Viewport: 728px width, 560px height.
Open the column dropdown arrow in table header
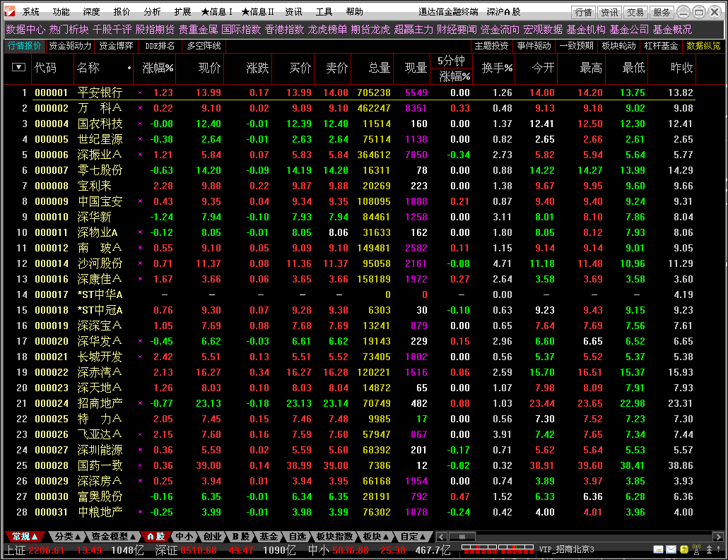coord(18,67)
